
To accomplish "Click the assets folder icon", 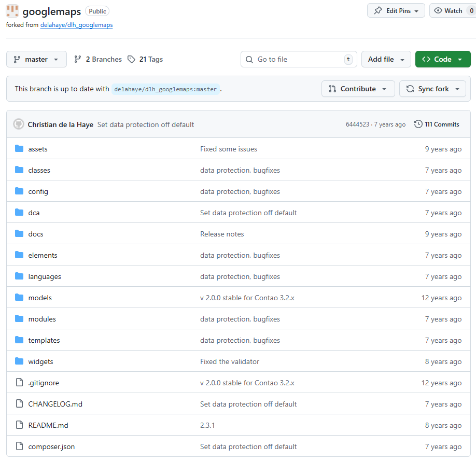I will 20,149.
